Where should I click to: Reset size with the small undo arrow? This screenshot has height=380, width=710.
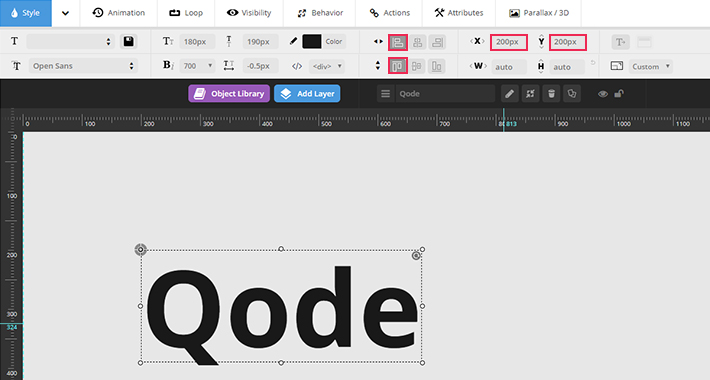tap(592, 63)
